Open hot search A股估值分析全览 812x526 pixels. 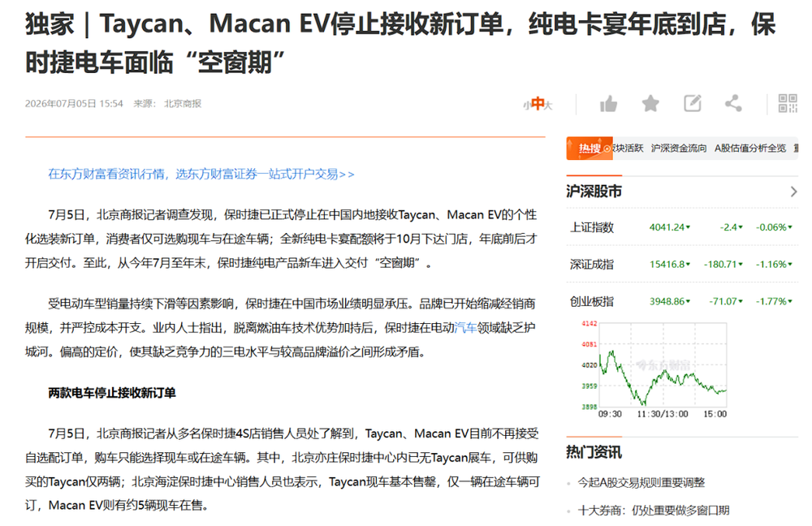coord(750,149)
